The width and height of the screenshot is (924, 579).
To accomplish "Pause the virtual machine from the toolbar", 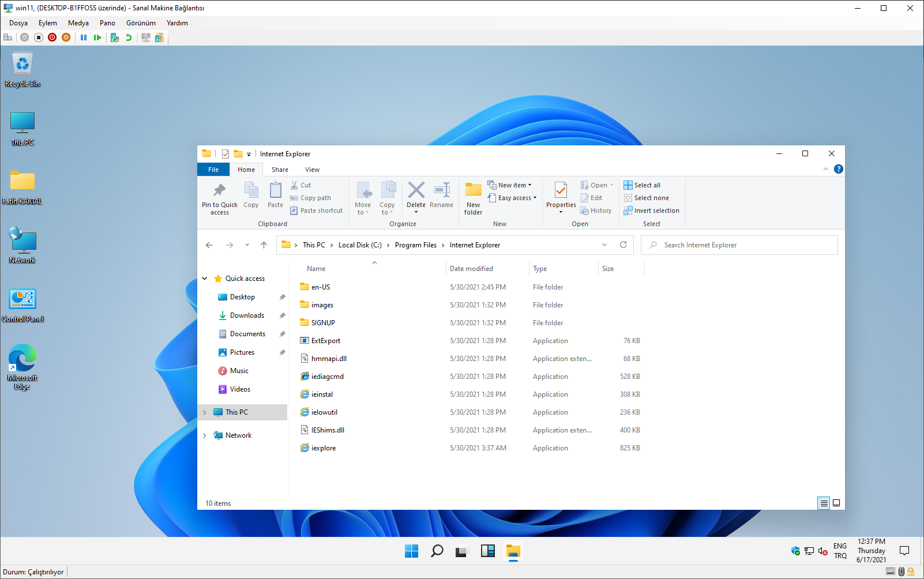I will [84, 37].
